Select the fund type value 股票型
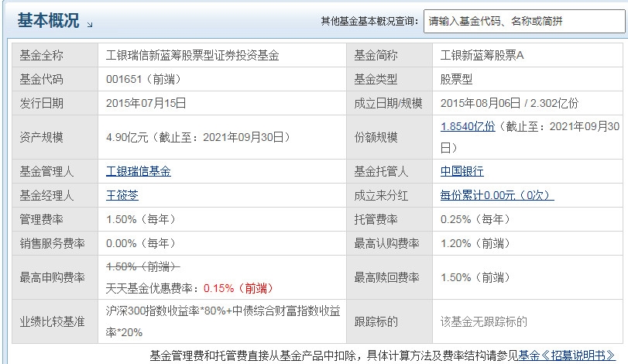Image resolution: width=628 pixels, height=364 pixels. (x=457, y=79)
